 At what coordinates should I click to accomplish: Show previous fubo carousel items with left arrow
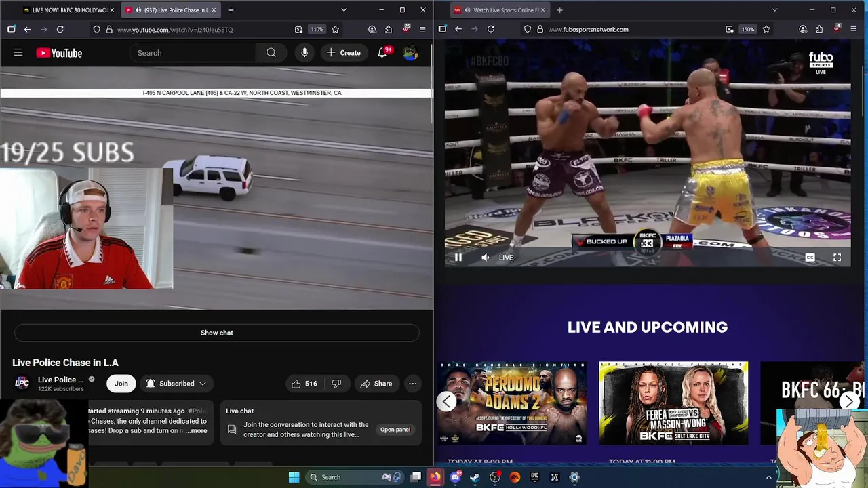coord(446,402)
